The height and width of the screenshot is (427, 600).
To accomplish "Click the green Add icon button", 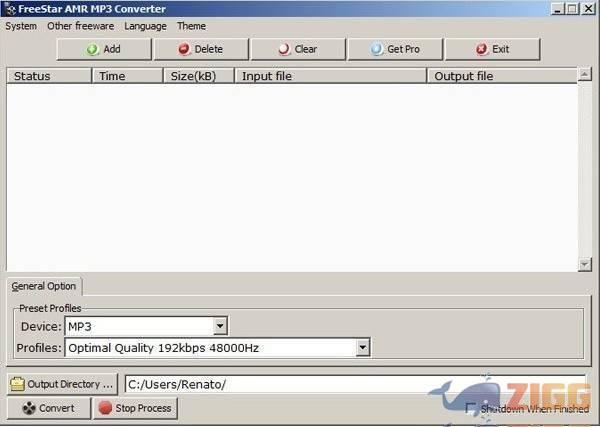I will [103, 49].
